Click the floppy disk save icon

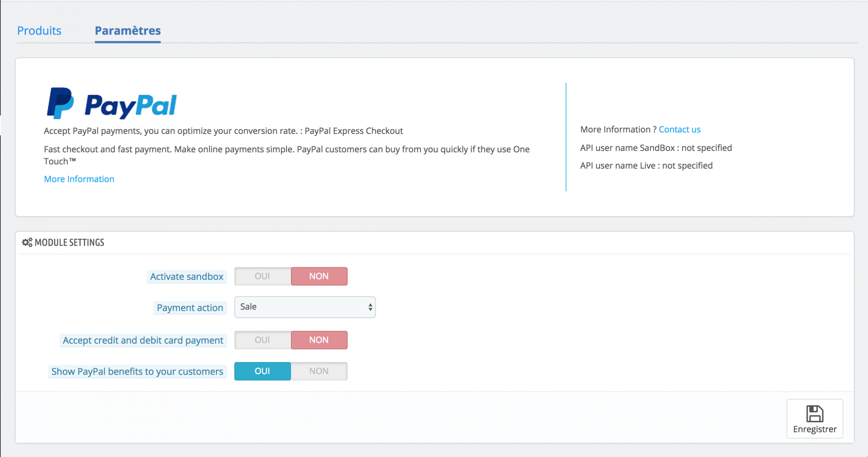click(814, 414)
